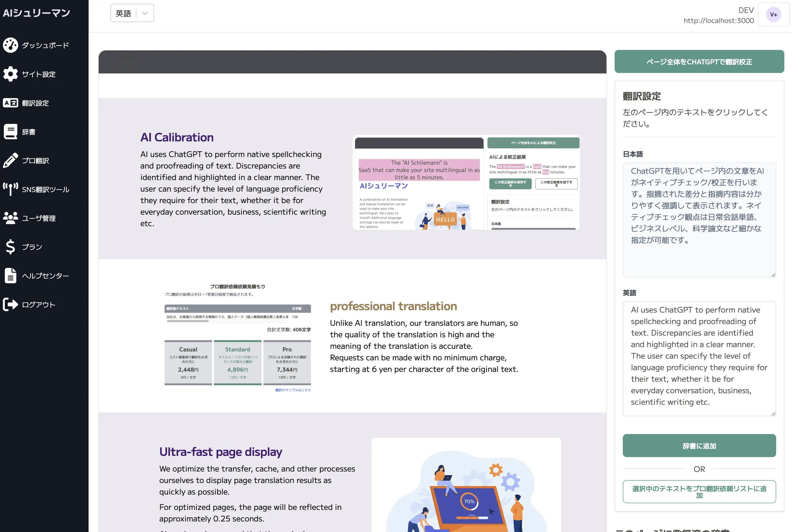Click the dictionary book icon

point(11,132)
